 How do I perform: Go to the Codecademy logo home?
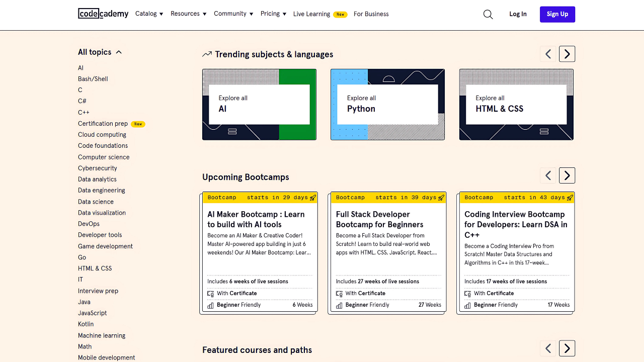[x=103, y=14]
